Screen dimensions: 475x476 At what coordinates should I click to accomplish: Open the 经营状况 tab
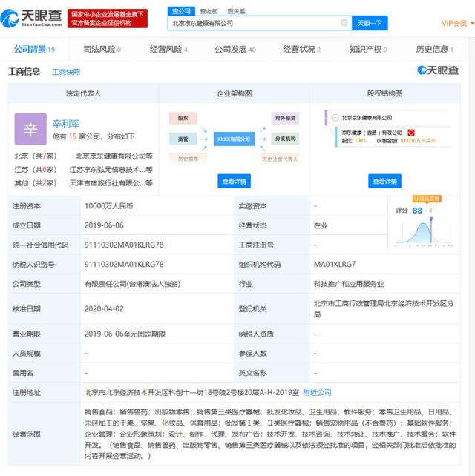tap(301, 49)
